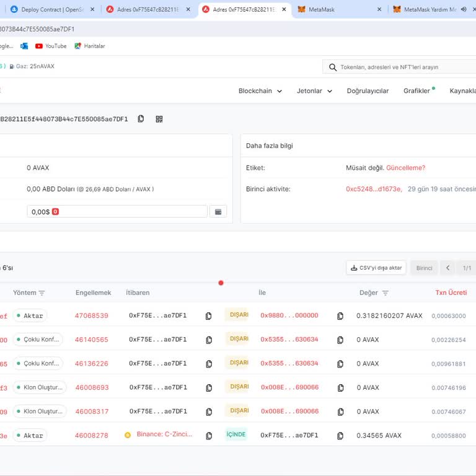Open block 47068539 link
Image resolution: width=476 pixels, height=476 pixels.
point(91,315)
